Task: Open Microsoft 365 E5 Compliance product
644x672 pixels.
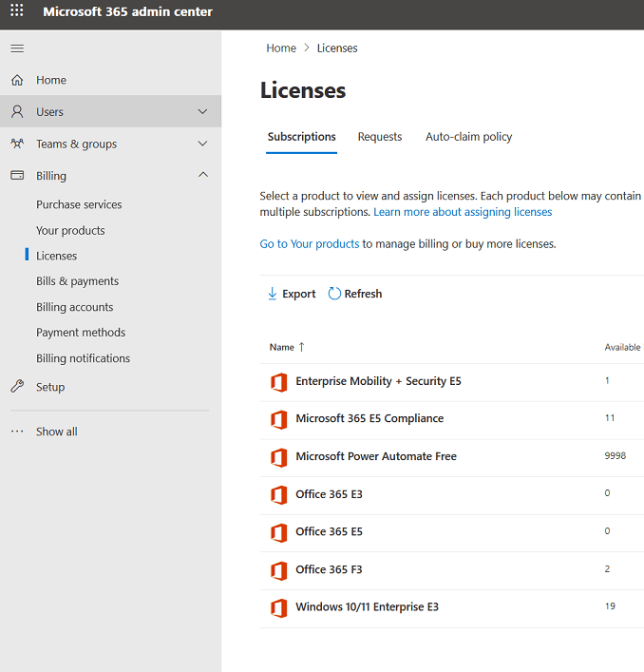Action: [x=369, y=418]
